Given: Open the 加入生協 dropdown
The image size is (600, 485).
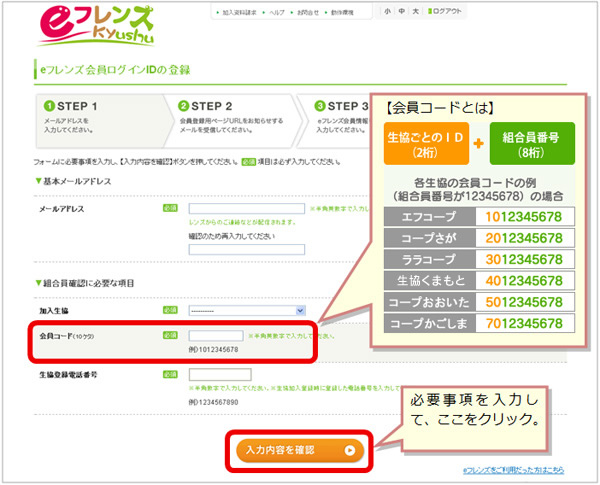Looking at the screenshot, I should point(247,310).
